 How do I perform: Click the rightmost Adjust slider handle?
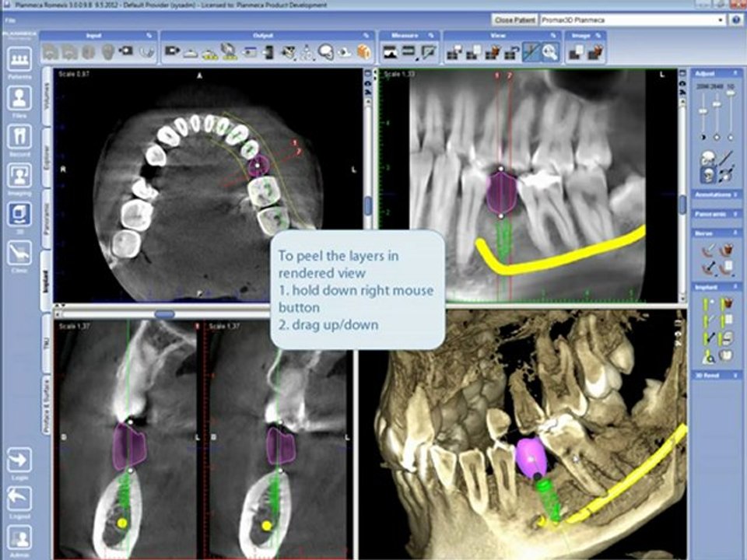(731, 93)
